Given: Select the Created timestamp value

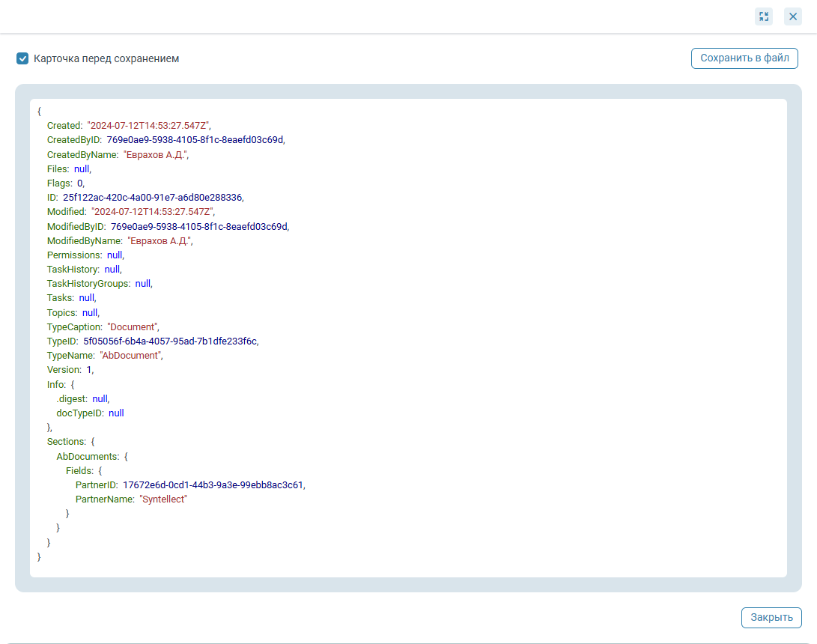Looking at the screenshot, I should click(x=148, y=126).
